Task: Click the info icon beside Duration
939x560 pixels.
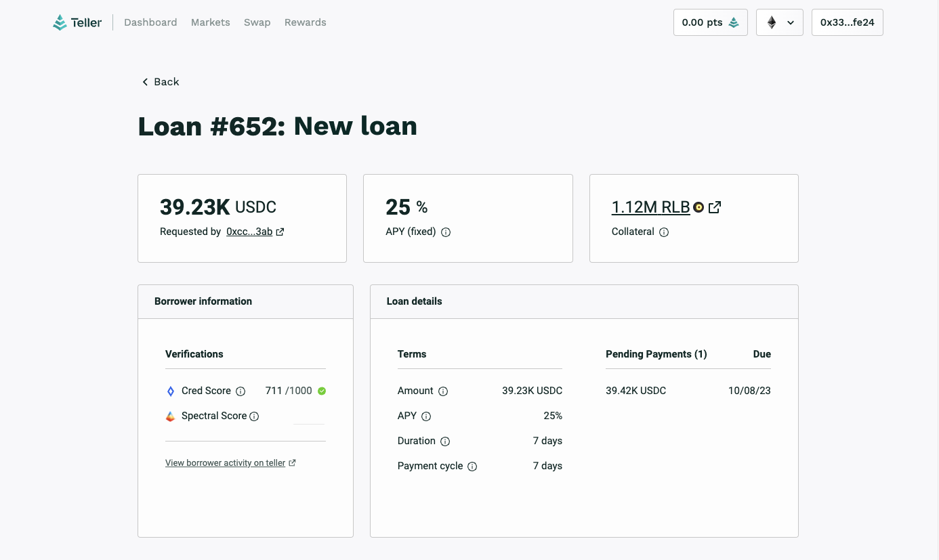Action: tap(445, 441)
